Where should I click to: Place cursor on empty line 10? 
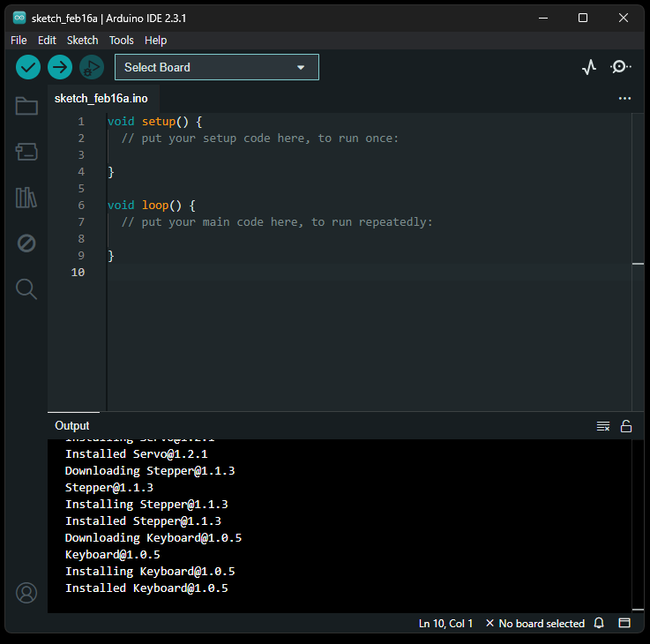click(369, 273)
